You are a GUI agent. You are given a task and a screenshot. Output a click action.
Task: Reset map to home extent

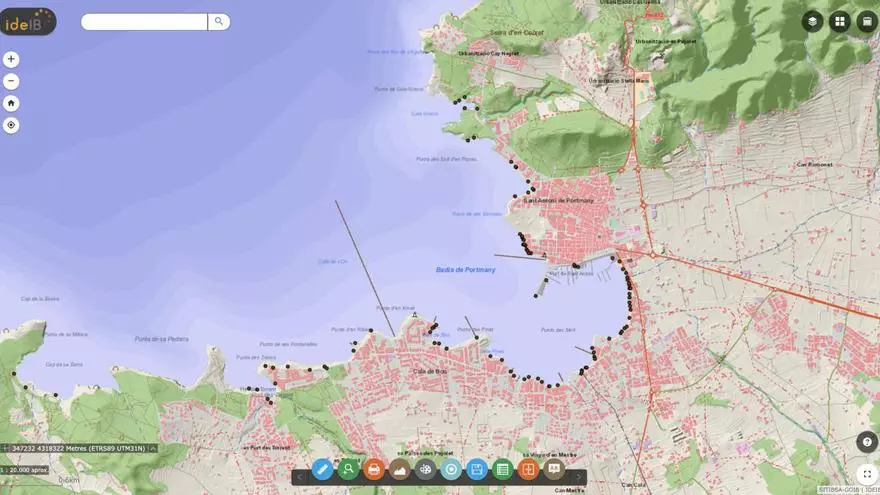pyautogui.click(x=11, y=103)
